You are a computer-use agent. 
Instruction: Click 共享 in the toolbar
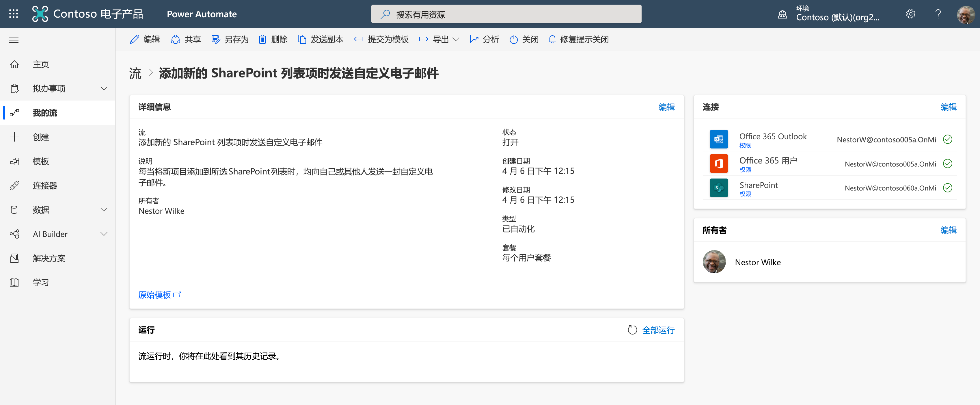186,40
